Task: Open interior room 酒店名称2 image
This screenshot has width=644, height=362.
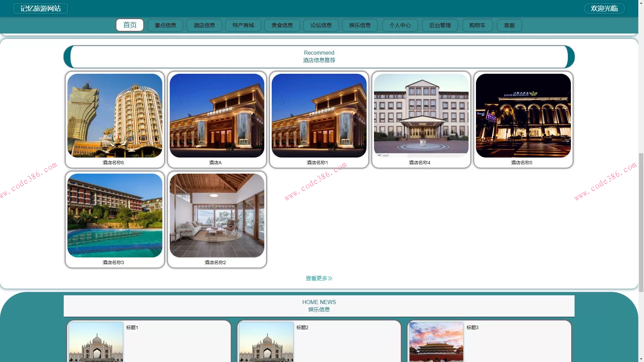Action: pyautogui.click(x=217, y=216)
